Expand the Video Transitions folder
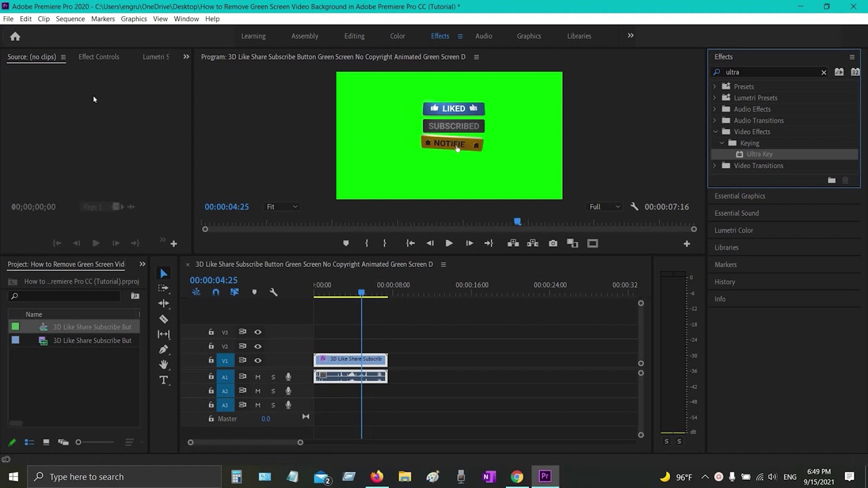Image resolution: width=868 pixels, height=488 pixels. click(714, 166)
